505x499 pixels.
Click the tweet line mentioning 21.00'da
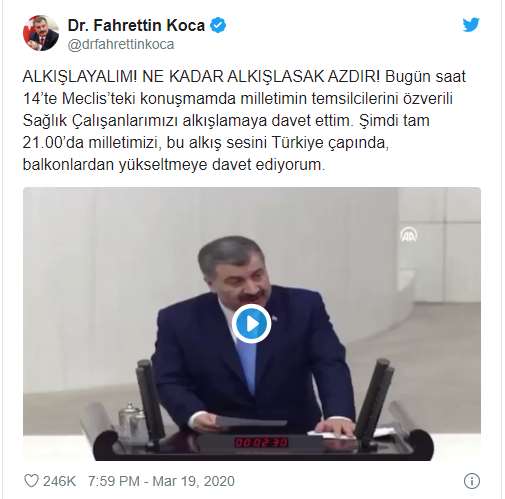206,143
